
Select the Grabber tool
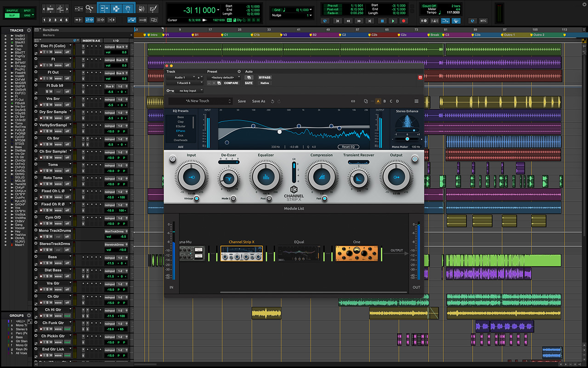coord(127,8)
